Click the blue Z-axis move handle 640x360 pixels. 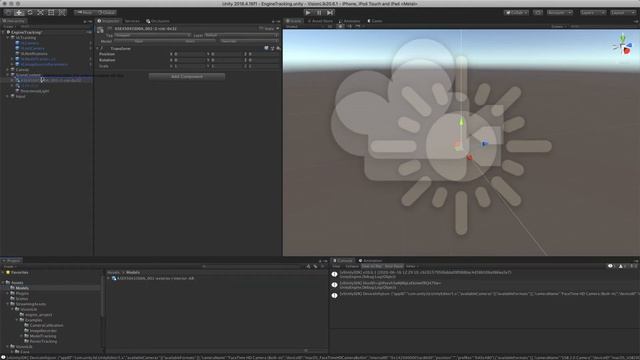(x=484, y=143)
